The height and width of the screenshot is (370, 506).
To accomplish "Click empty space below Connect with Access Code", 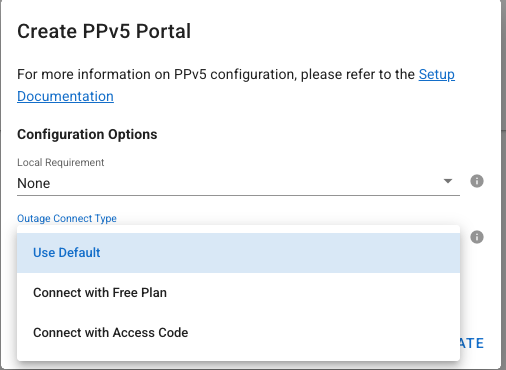I will (x=238, y=355).
